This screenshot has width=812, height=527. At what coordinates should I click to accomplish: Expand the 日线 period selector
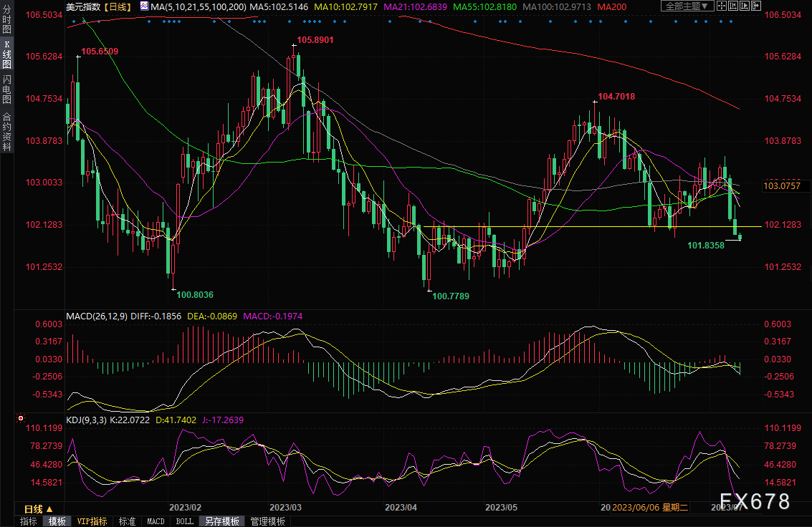pyautogui.click(x=34, y=509)
